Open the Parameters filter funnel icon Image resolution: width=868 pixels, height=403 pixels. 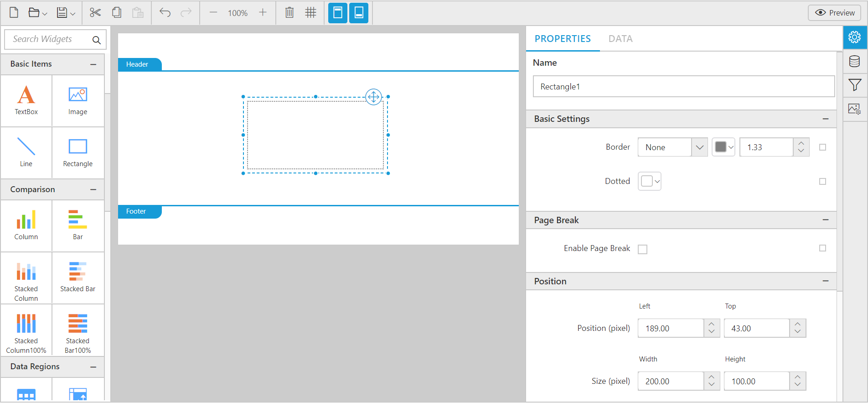tap(855, 85)
